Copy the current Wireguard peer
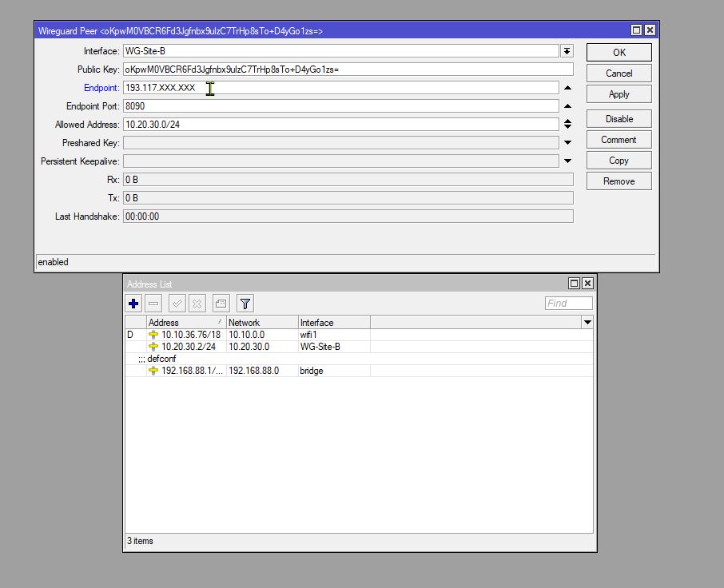This screenshot has height=588, width=724. [619, 160]
